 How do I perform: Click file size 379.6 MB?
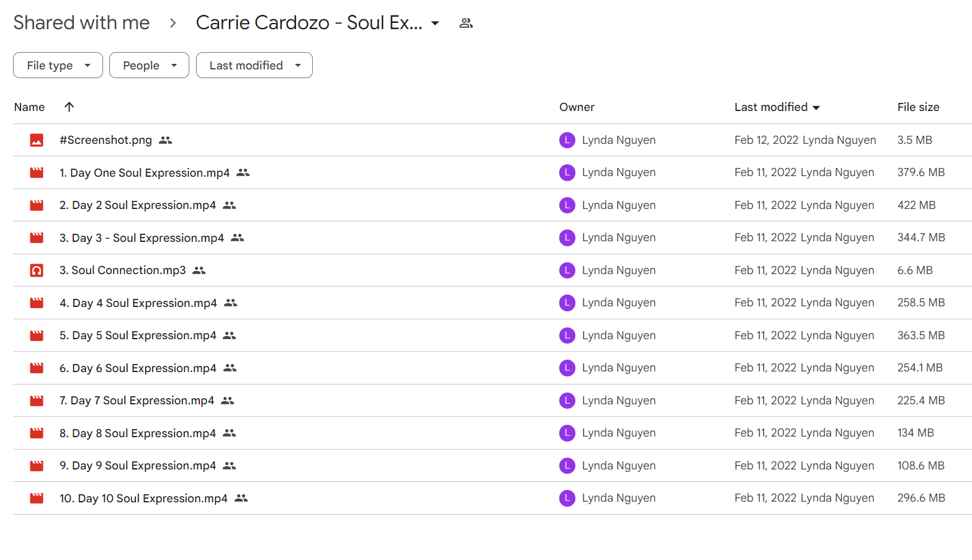click(x=921, y=172)
